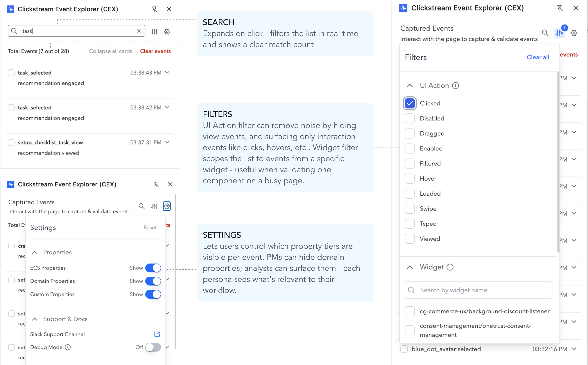Check consent-management/onetrust-consent-management widget
Image resolution: width=588 pixels, height=365 pixels.
tap(410, 330)
